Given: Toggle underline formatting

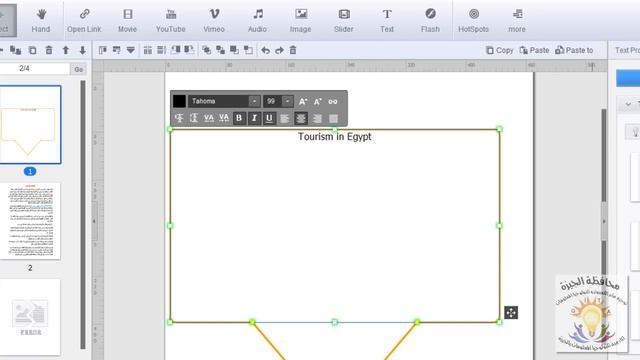Looking at the screenshot, I should (269, 118).
